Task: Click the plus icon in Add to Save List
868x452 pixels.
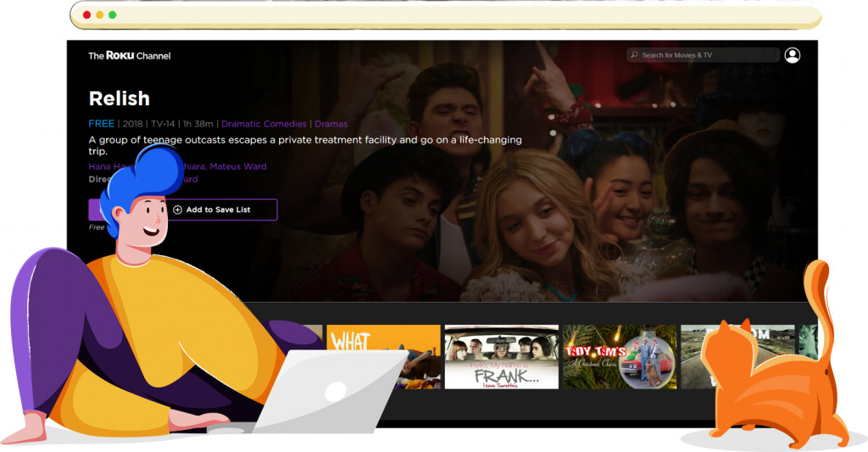Action: [x=178, y=209]
